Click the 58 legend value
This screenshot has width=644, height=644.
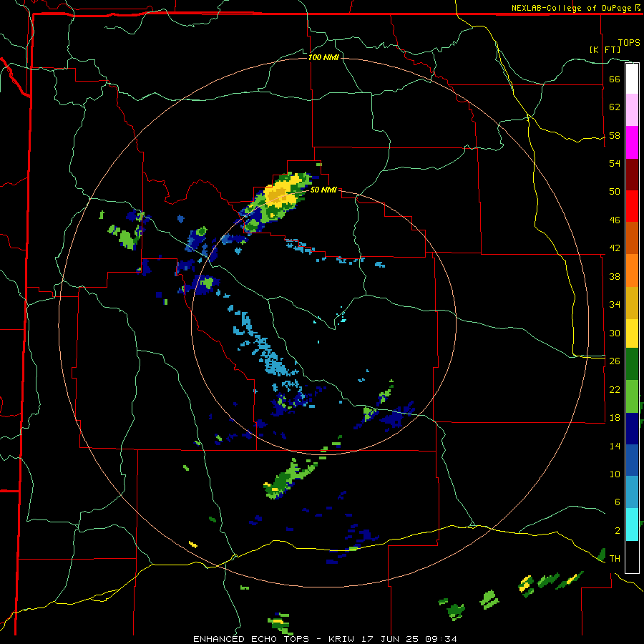click(x=615, y=135)
